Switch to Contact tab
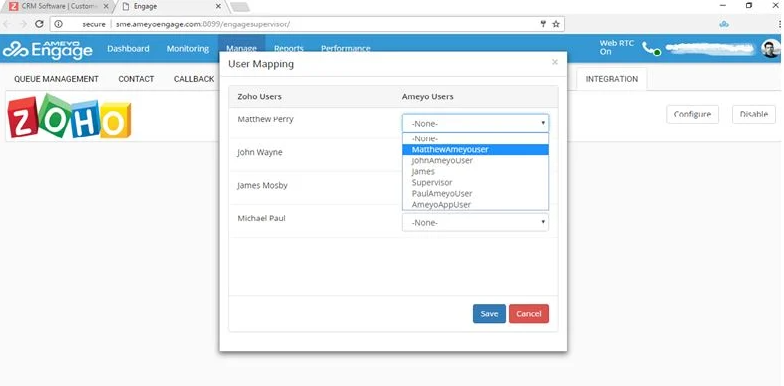Image resolution: width=784 pixels, height=386 pixels. coord(136,79)
